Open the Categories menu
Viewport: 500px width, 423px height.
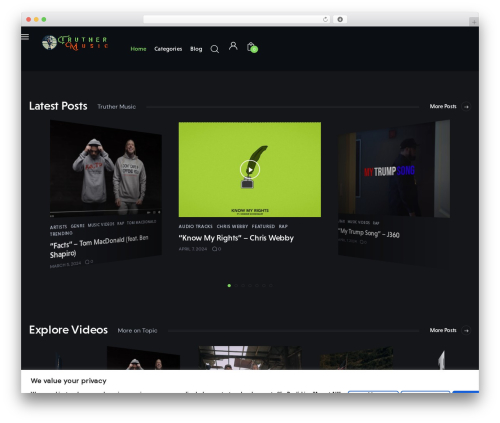[x=168, y=49]
